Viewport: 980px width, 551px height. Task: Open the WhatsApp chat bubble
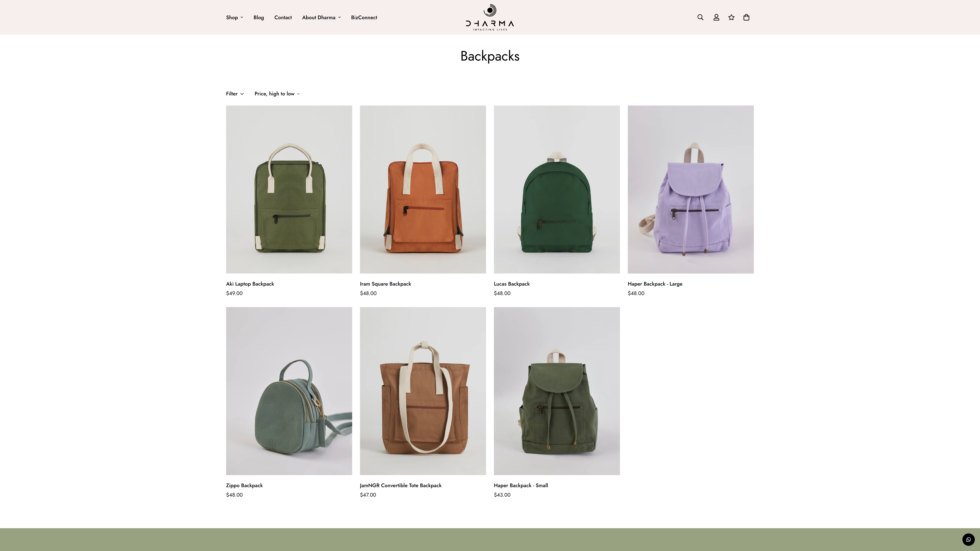click(968, 539)
